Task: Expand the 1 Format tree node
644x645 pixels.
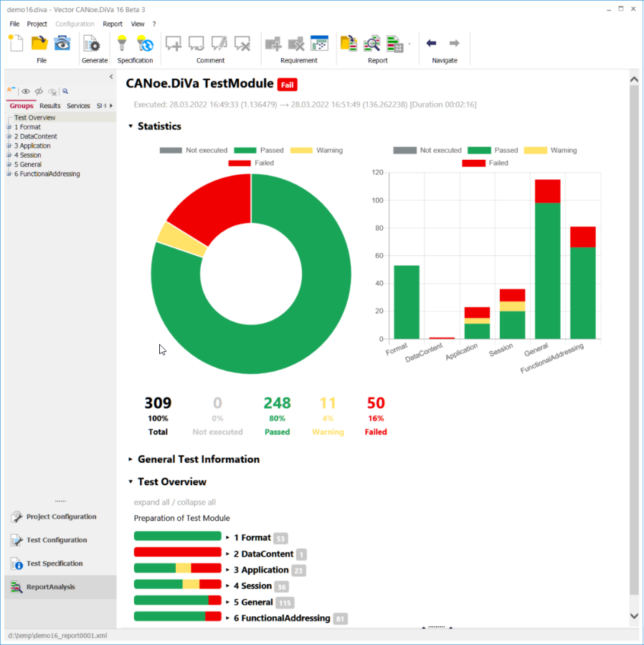Action: (9, 127)
